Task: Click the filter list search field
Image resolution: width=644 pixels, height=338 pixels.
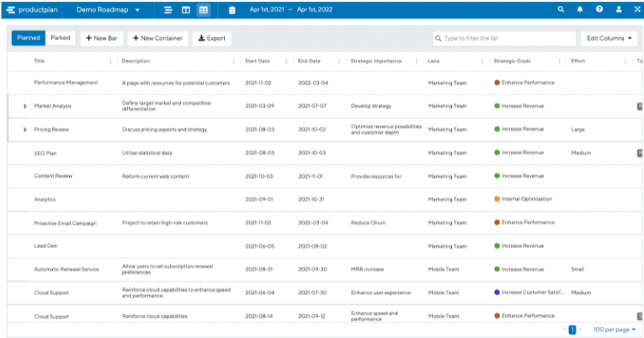Action: (x=503, y=38)
